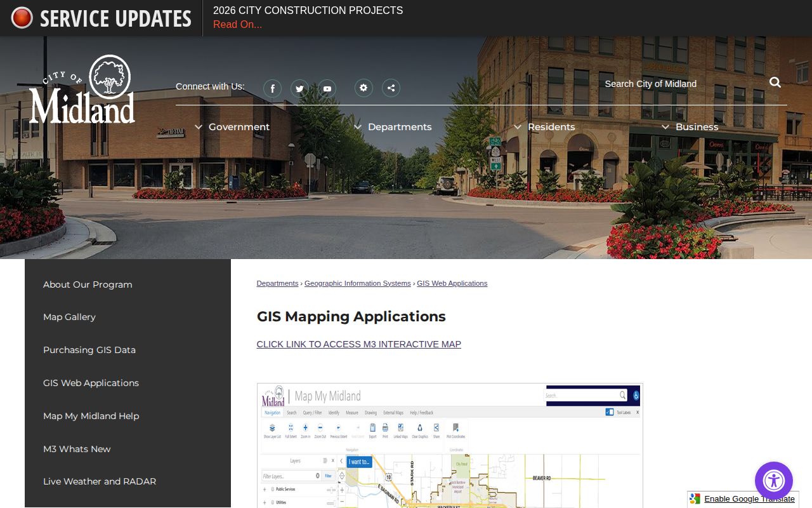812x508 pixels.
Task: Click Read On link
Action: coord(237,25)
